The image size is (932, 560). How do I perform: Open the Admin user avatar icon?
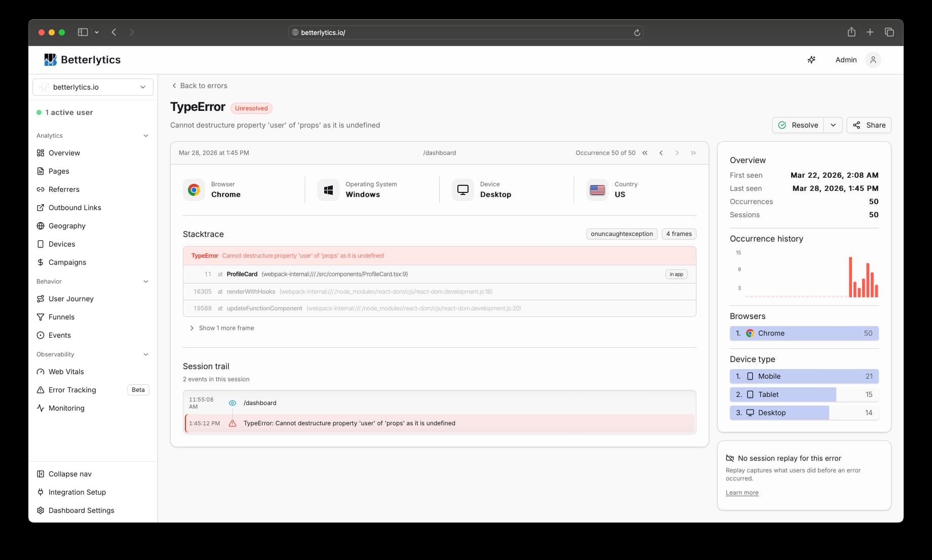coord(873,60)
